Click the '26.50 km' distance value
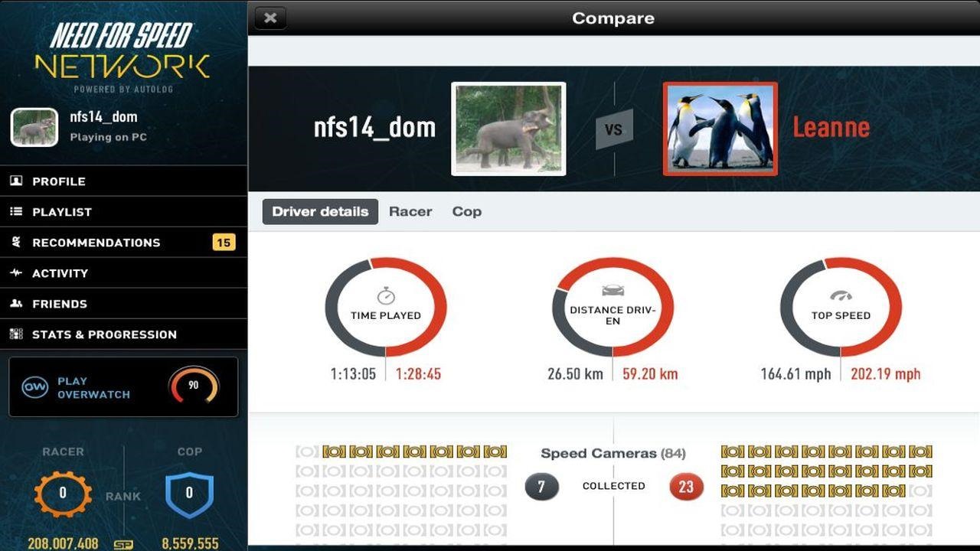980x551 pixels. tap(575, 374)
